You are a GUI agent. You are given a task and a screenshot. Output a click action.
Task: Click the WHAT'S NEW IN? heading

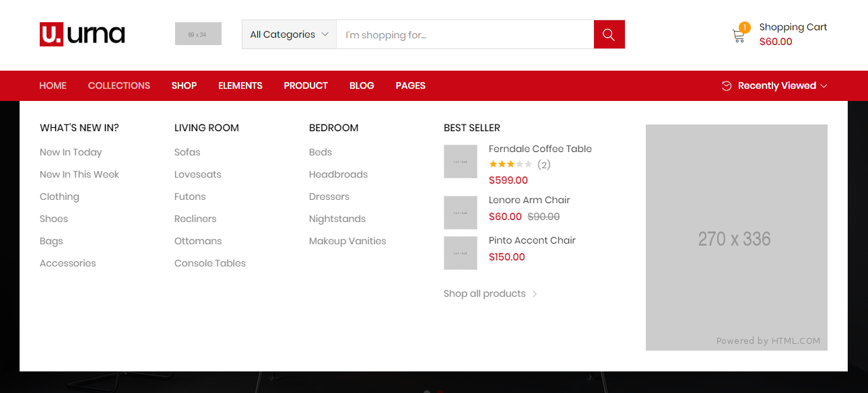click(79, 128)
